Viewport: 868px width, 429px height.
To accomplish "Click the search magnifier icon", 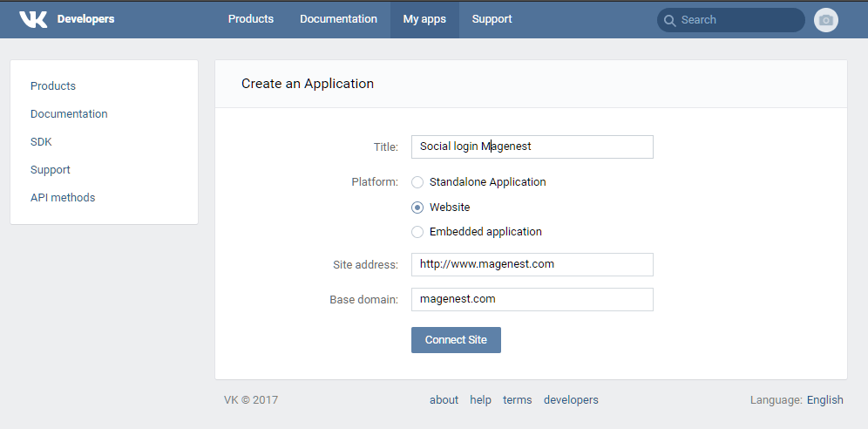I will 669,20.
